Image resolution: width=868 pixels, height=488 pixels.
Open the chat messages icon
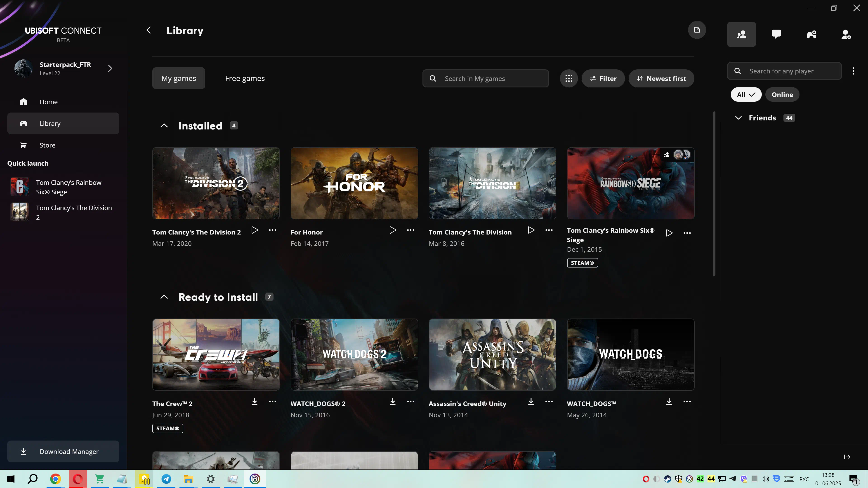776,34
